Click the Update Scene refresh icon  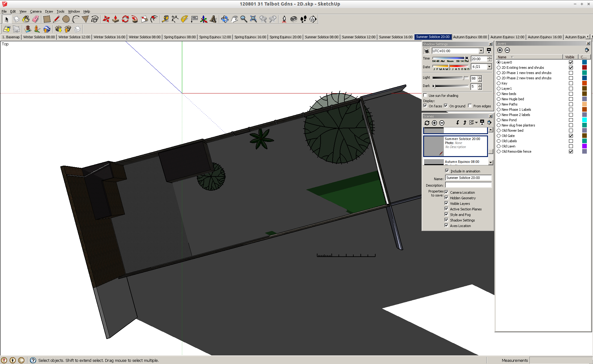pyautogui.click(x=427, y=123)
